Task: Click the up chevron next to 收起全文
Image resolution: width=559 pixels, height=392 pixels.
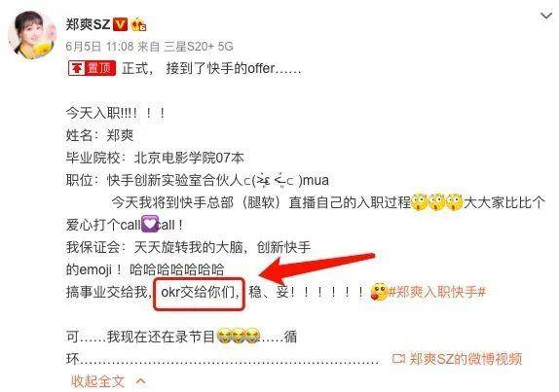Action: pos(141,381)
